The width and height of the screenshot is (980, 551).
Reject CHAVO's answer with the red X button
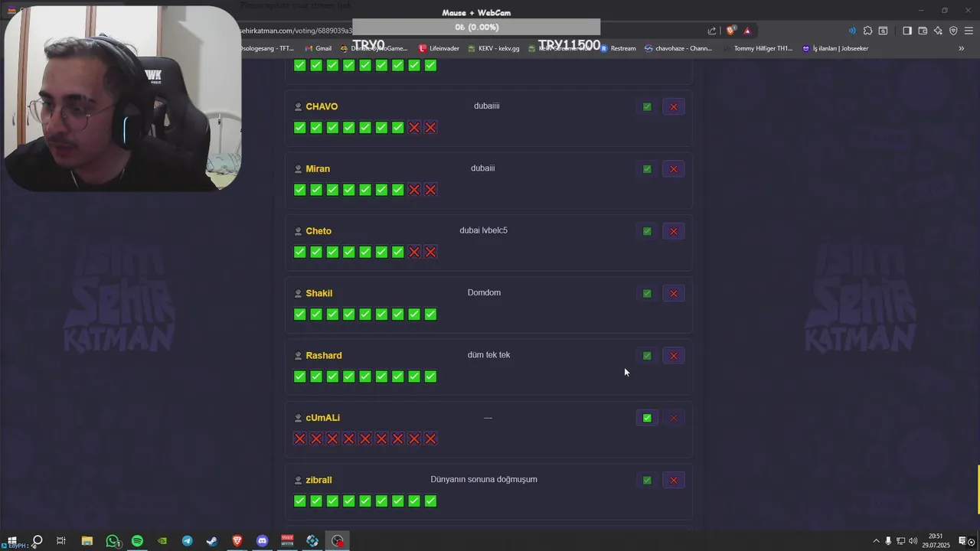(674, 106)
